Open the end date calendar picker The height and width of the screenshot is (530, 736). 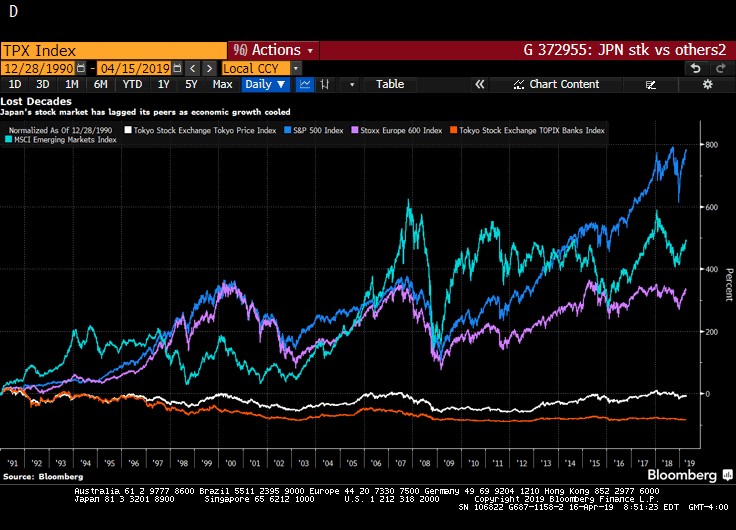coord(177,68)
